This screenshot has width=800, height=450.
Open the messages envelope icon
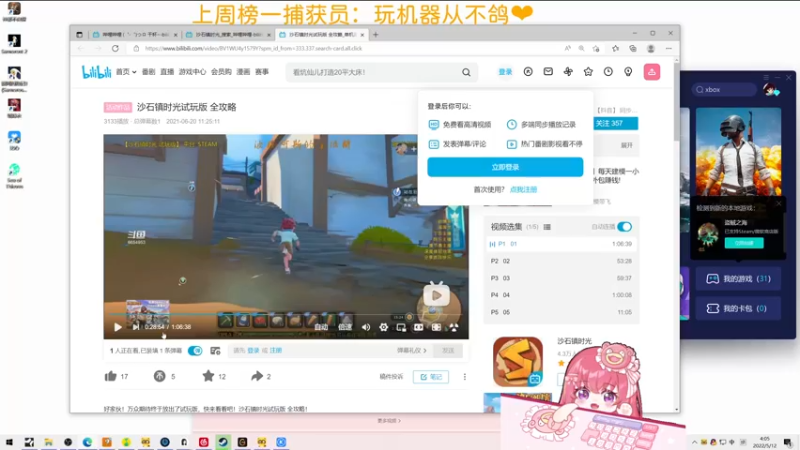point(548,72)
